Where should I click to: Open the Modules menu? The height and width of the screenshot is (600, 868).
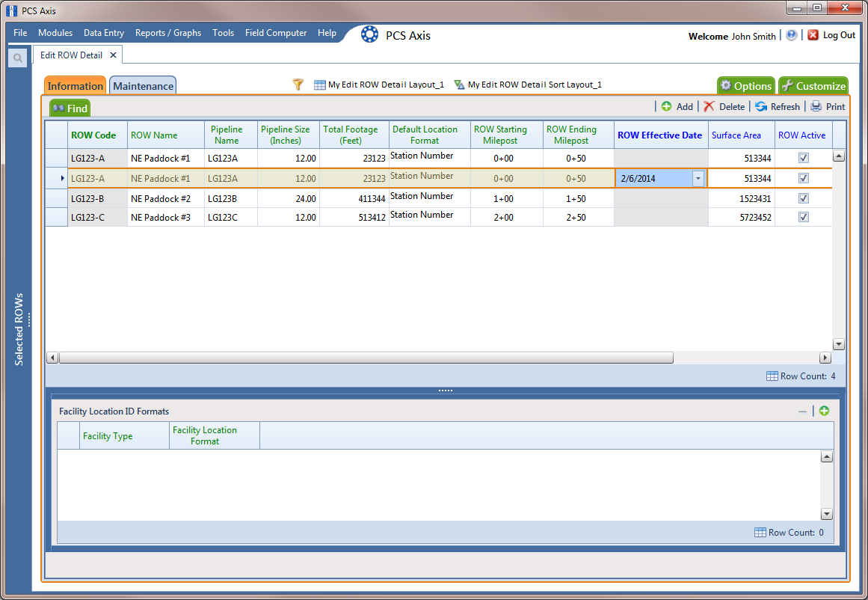(55, 33)
